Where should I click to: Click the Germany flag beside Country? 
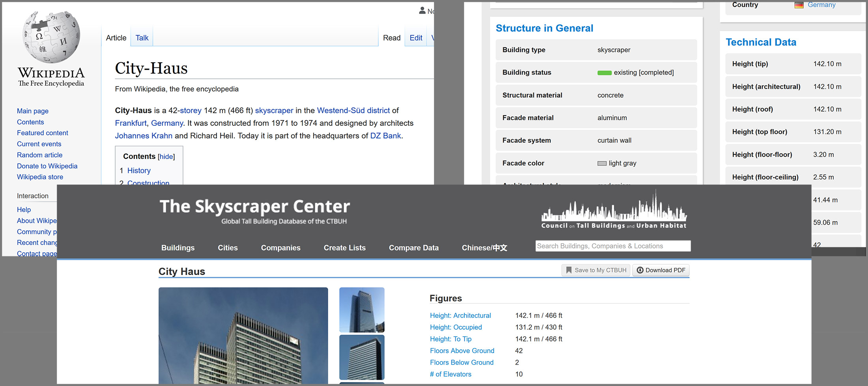pyautogui.click(x=799, y=5)
